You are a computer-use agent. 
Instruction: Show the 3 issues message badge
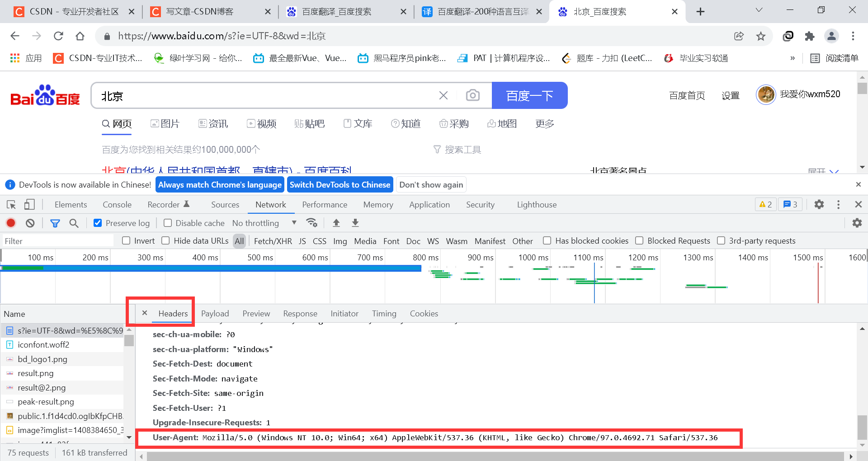tap(790, 204)
